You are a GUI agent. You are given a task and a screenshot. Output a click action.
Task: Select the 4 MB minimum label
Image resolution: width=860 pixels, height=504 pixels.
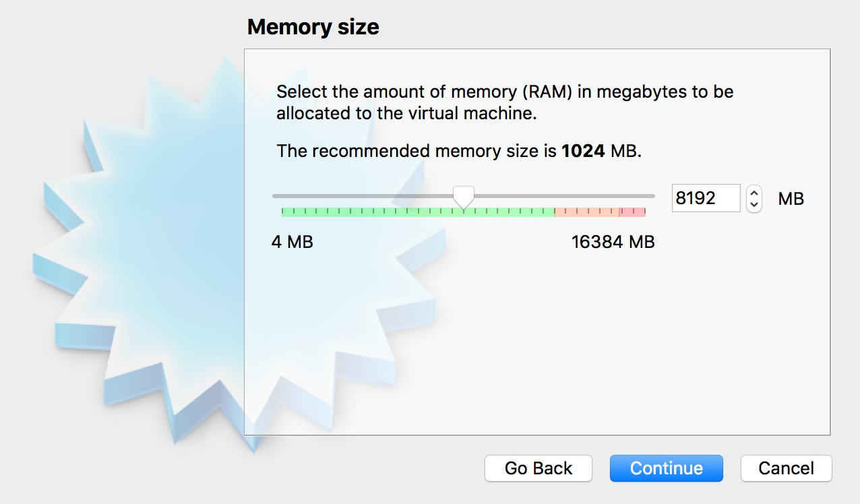(293, 242)
